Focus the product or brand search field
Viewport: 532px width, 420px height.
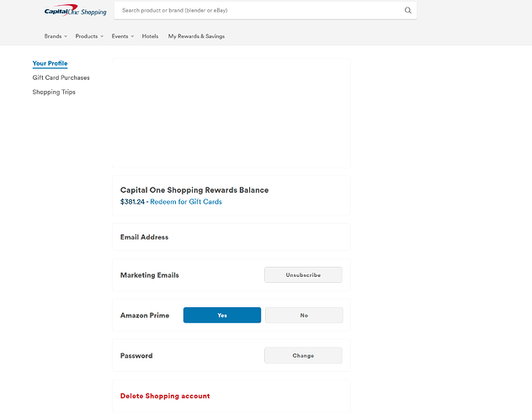coord(265,10)
